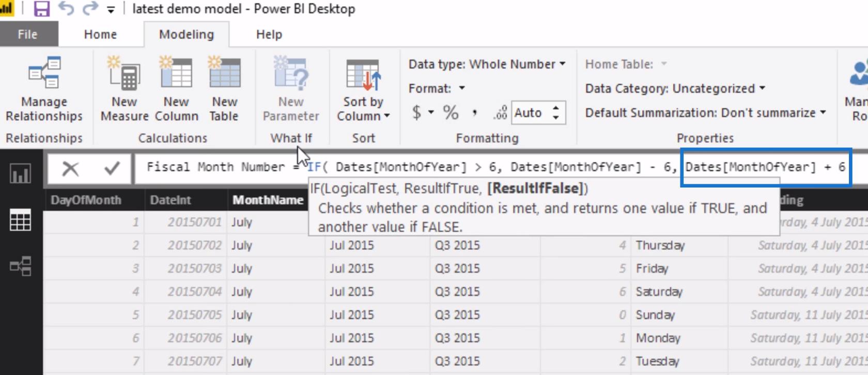Screen dimensions: 868x375
Task: Create a New Table
Action: pos(224,89)
